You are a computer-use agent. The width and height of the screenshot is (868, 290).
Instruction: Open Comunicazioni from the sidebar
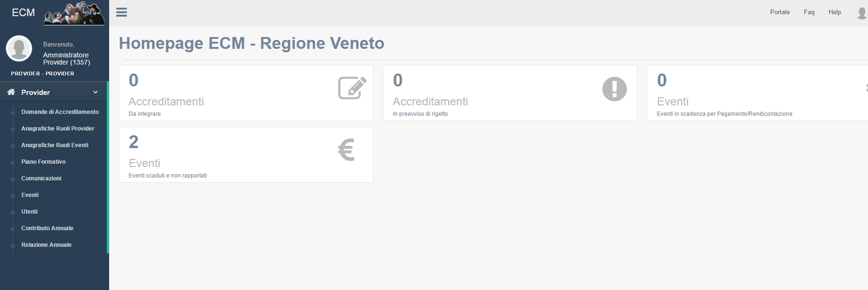(41, 178)
